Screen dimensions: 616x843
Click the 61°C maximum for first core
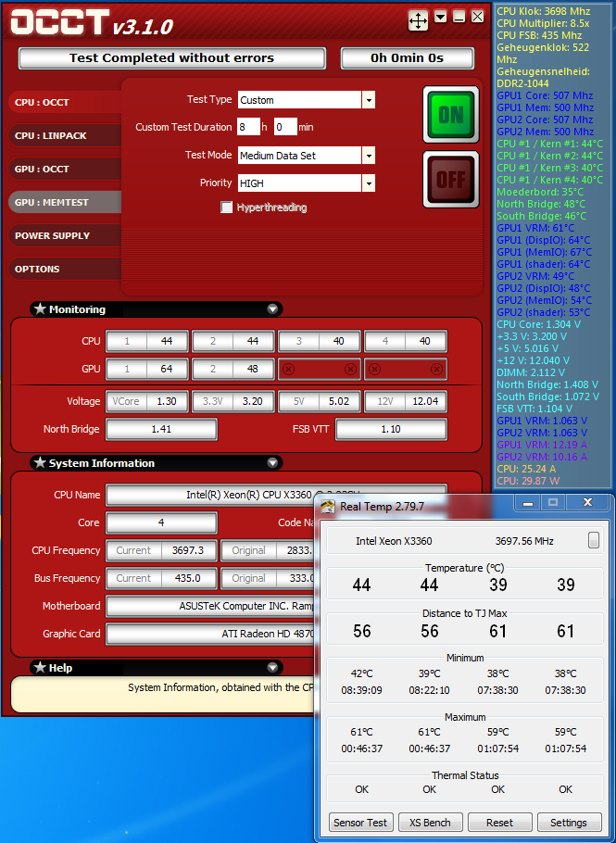361,732
